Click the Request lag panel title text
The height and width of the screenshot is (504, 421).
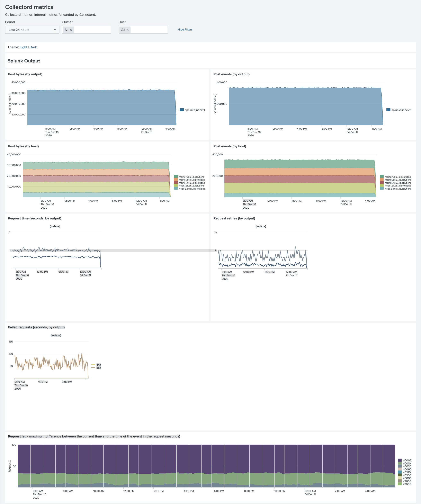(94, 436)
